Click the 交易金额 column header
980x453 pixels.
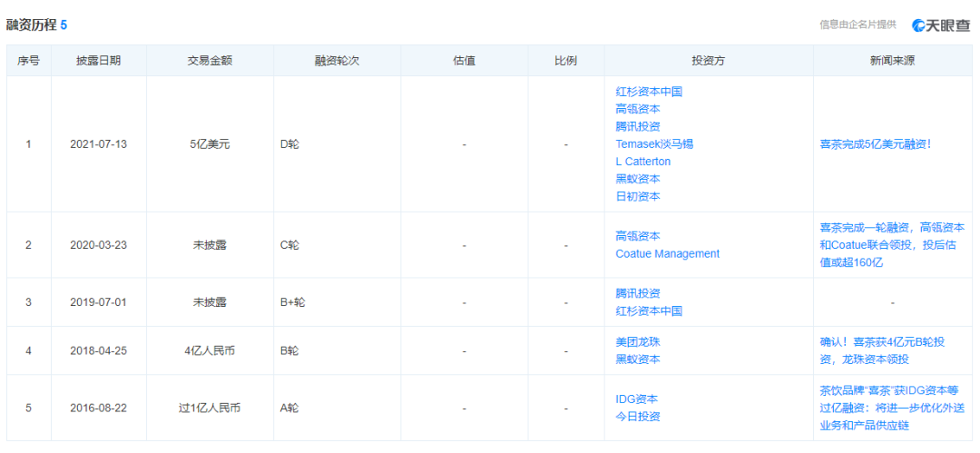tap(210, 61)
